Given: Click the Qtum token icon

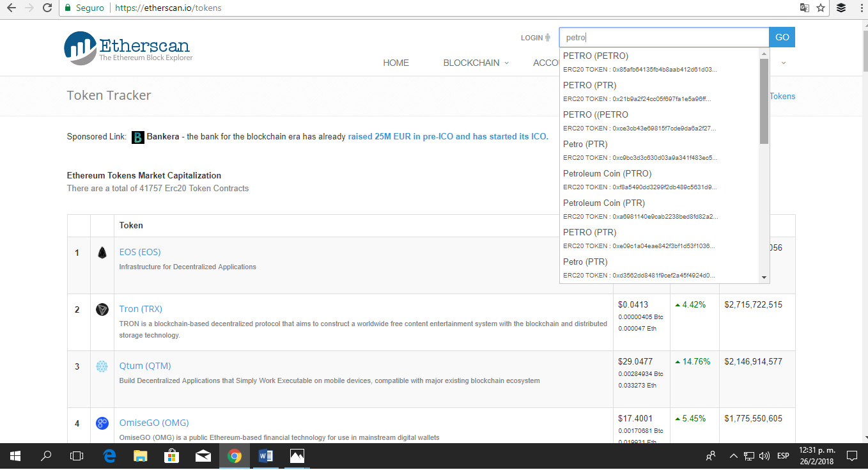Looking at the screenshot, I should point(102,366).
